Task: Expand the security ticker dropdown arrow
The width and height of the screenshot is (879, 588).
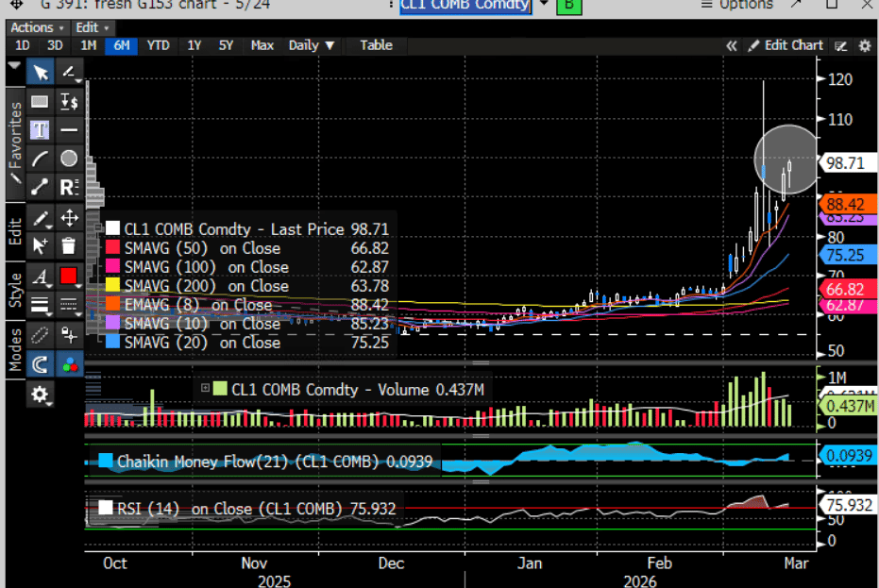Action: point(545,6)
